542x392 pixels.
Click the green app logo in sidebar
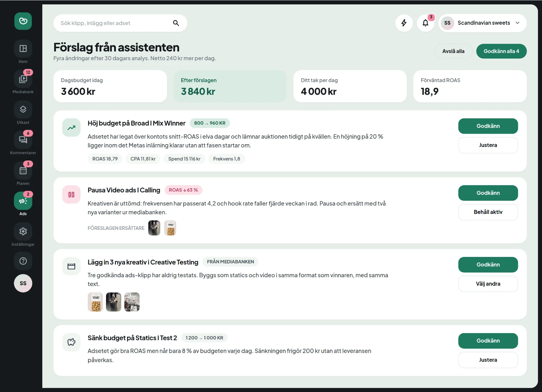(x=23, y=21)
